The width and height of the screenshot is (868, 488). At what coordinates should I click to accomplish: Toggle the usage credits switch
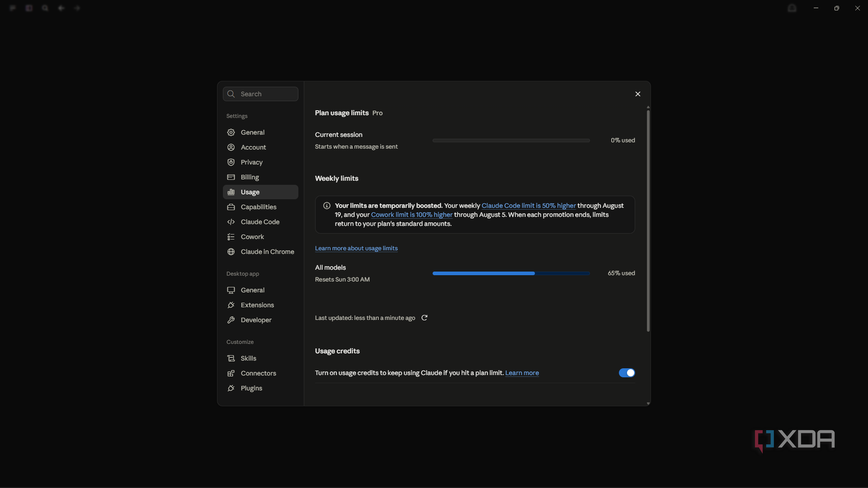627,373
